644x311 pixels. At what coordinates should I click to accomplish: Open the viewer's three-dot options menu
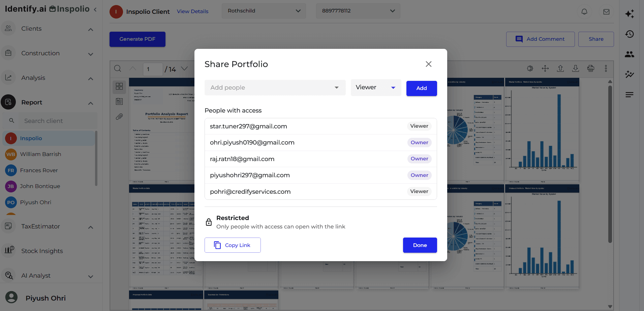[606, 68]
